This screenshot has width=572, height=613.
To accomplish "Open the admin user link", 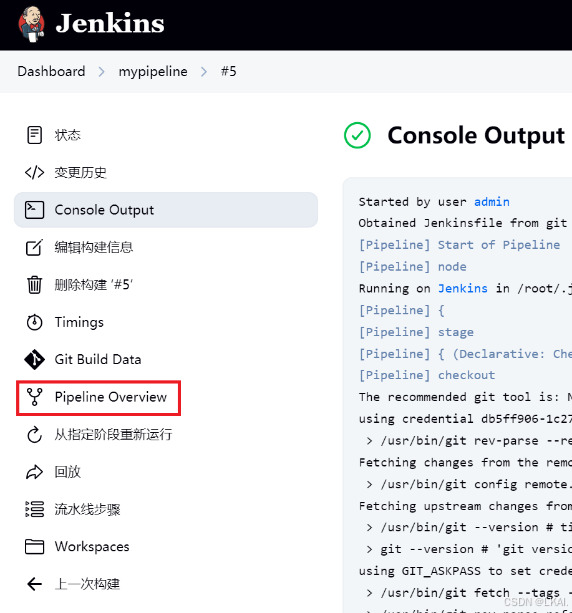I will 492,202.
